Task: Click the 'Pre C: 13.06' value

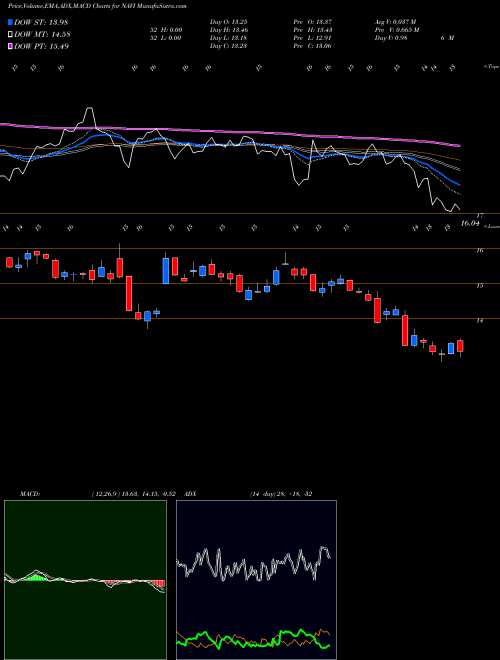Action: click(313, 46)
